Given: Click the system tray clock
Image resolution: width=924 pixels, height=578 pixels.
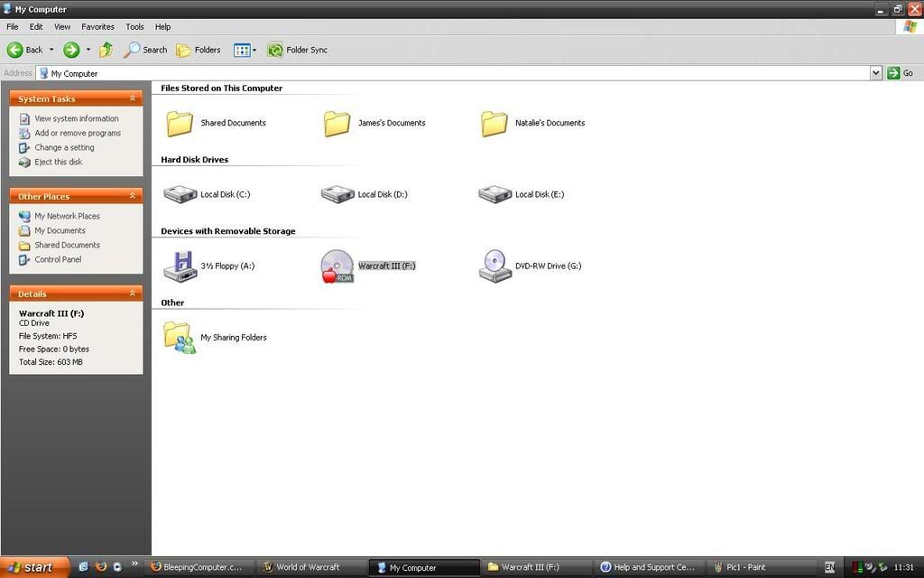Looking at the screenshot, I should 903,567.
